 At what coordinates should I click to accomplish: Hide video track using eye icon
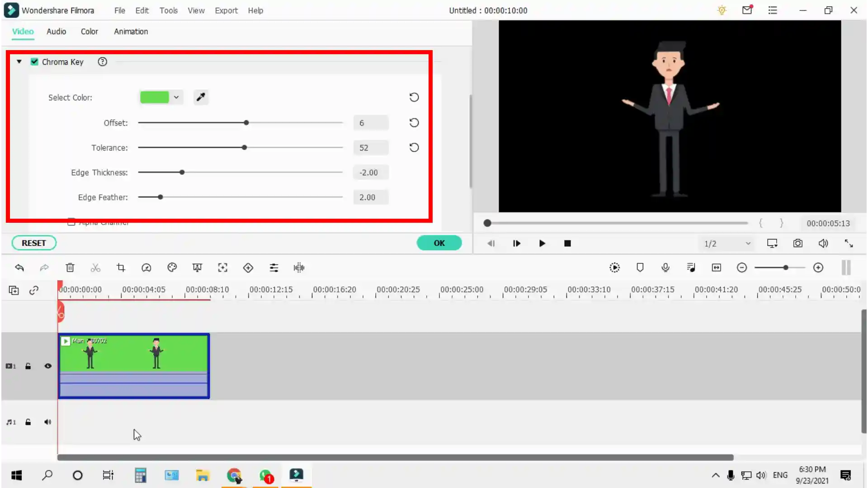pyautogui.click(x=47, y=366)
